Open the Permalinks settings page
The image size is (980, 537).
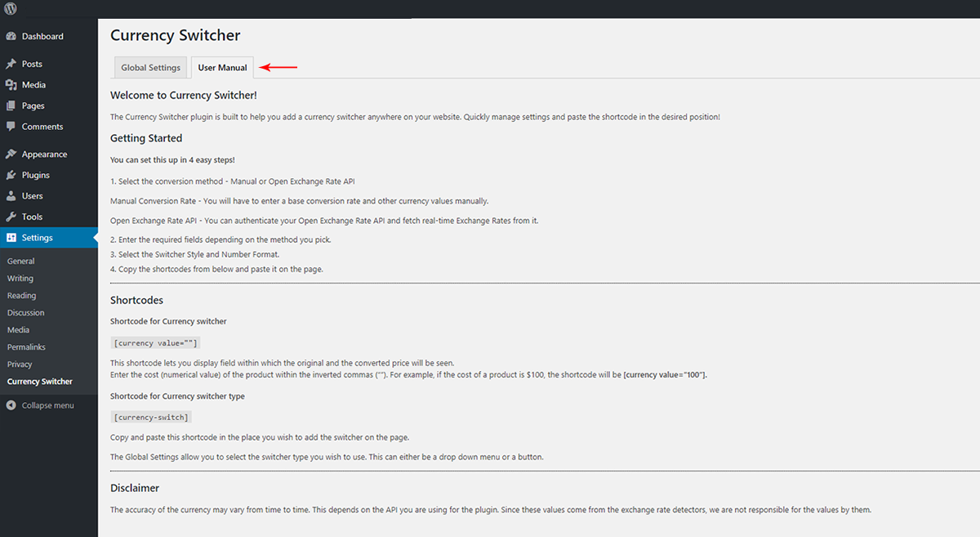point(27,347)
